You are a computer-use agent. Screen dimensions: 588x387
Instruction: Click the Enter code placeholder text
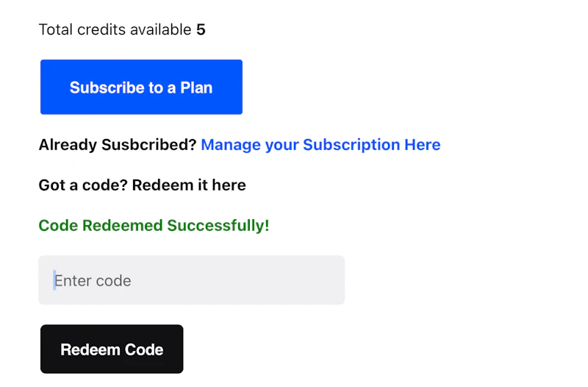coord(93,281)
